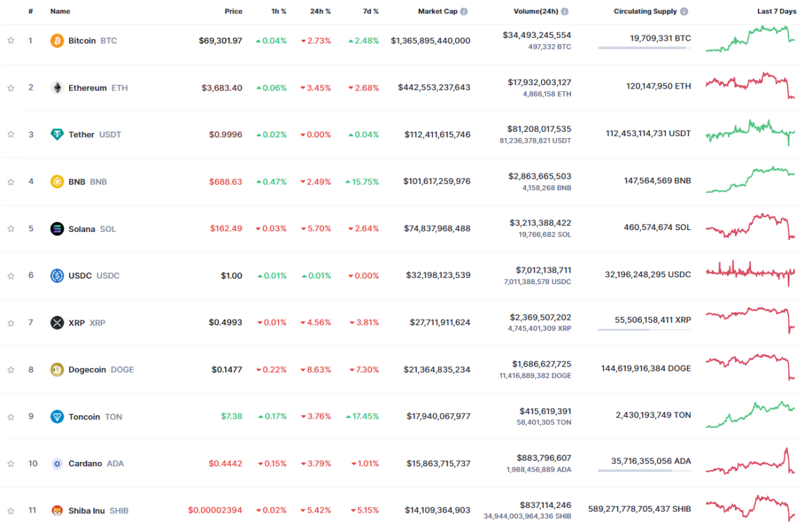The image size is (812, 531).
Task: Click Solana 24h change 5.70%
Action: click(316, 229)
